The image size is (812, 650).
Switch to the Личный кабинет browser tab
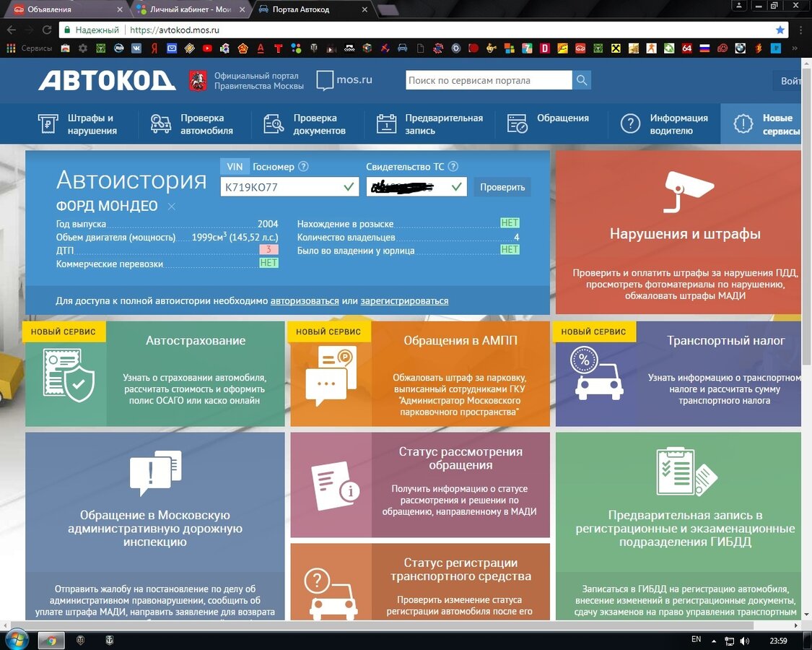pyautogui.click(x=189, y=9)
